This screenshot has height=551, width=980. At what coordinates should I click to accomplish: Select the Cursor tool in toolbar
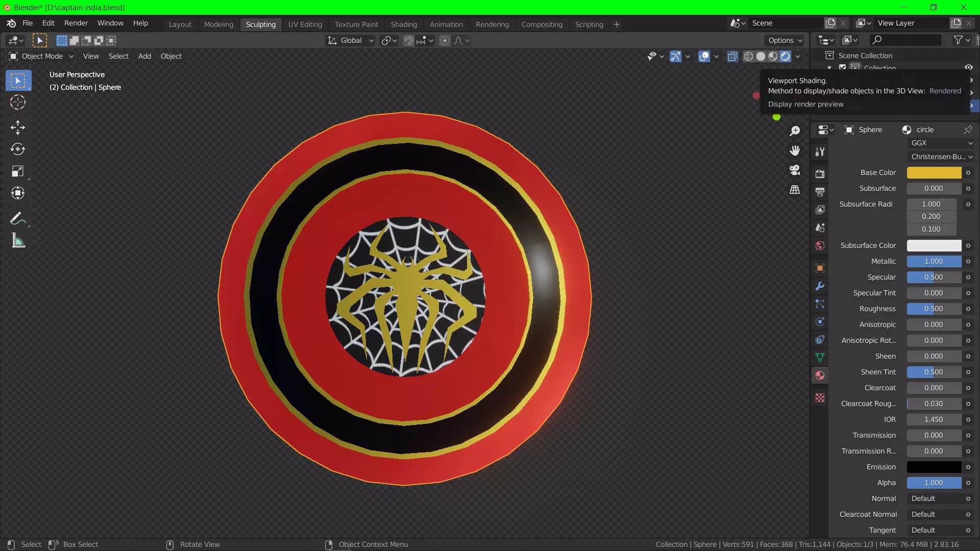click(18, 103)
